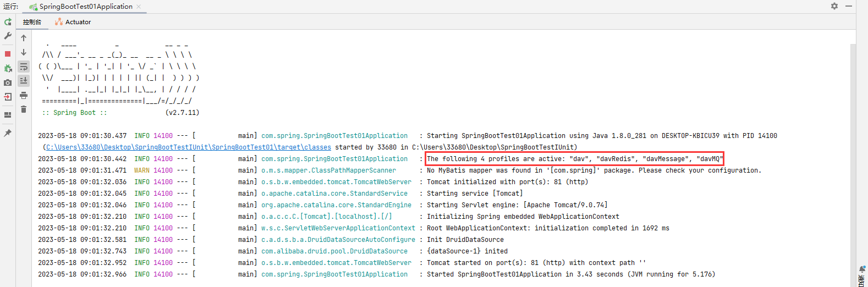Open Run tool window settings gear
868x287 pixels.
pyautogui.click(x=834, y=6)
